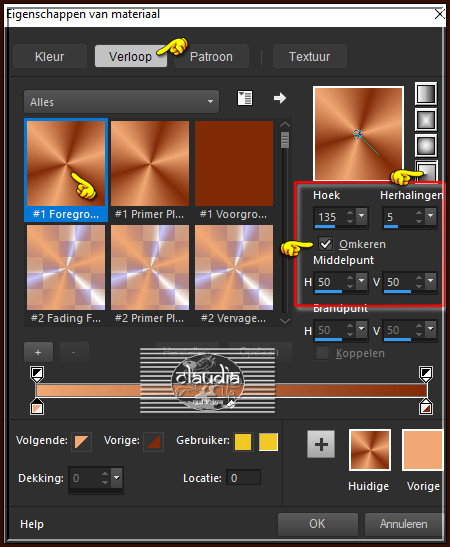This screenshot has width=450, height=547.
Task: Add a gradient stop with the small plus button
Action: click(38, 352)
